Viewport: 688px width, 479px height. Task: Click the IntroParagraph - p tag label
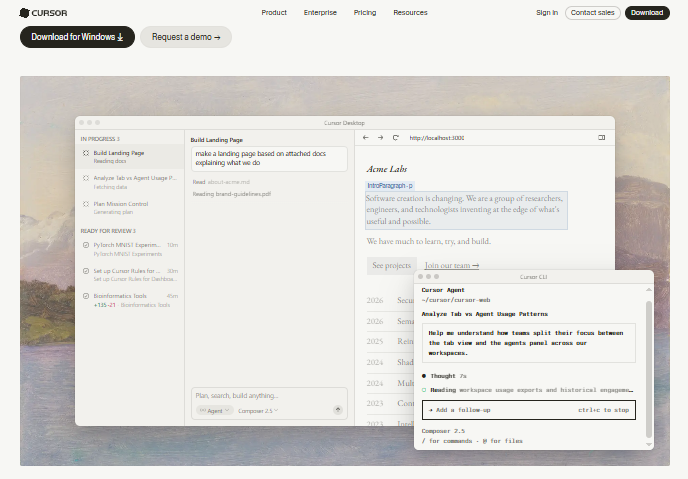tap(390, 186)
